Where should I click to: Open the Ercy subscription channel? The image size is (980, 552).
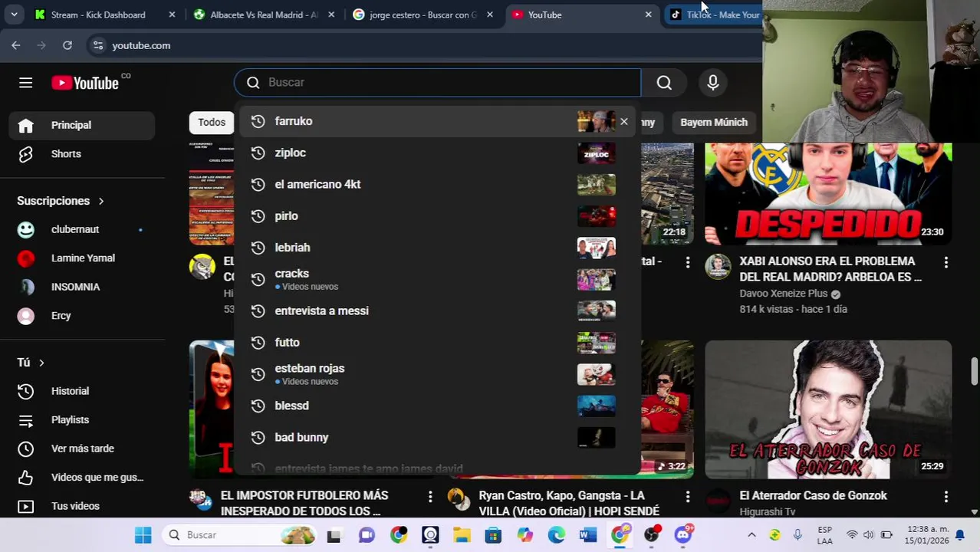pos(82,316)
